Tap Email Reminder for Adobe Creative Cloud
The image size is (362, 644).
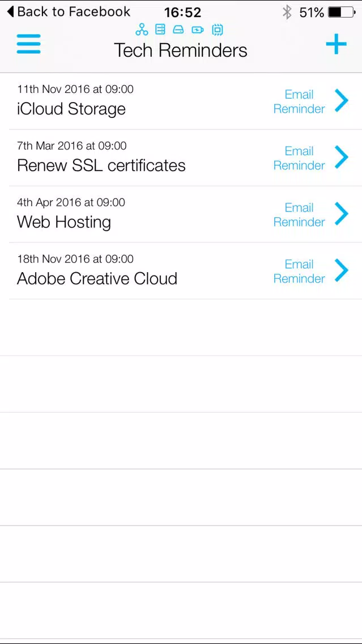coord(299,272)
